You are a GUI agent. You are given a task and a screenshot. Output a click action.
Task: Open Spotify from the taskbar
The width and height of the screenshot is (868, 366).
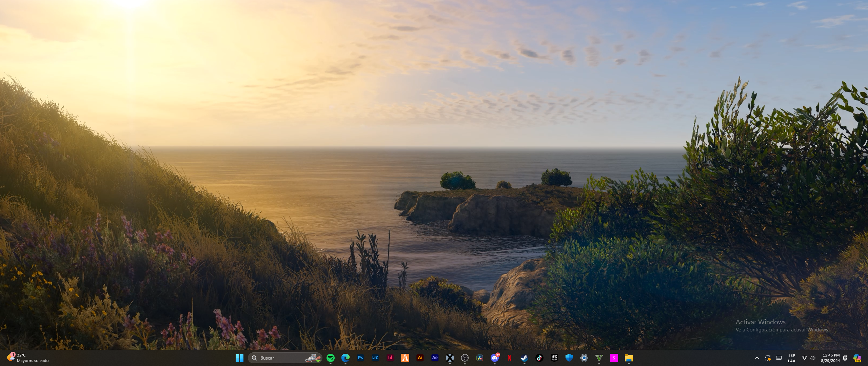331,358
